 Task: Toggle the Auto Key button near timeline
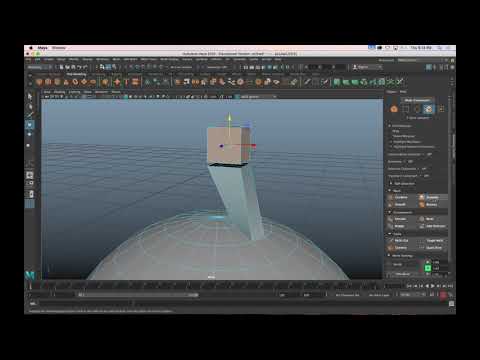click(x=443, y=295)
